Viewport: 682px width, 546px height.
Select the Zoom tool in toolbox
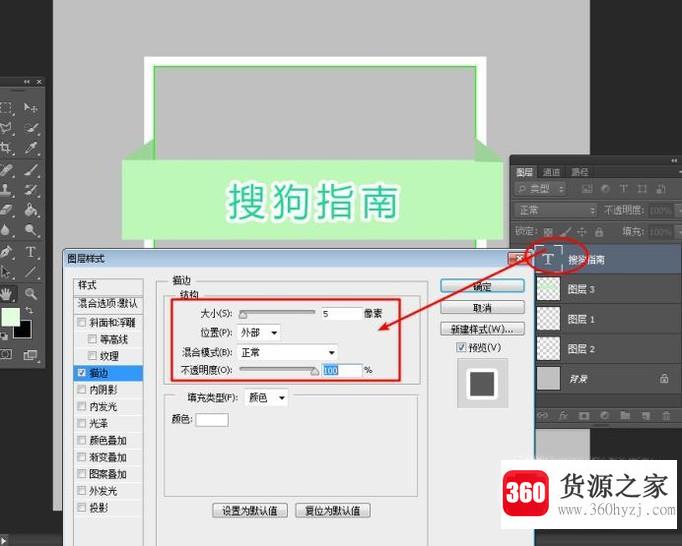tap(30, 294)
